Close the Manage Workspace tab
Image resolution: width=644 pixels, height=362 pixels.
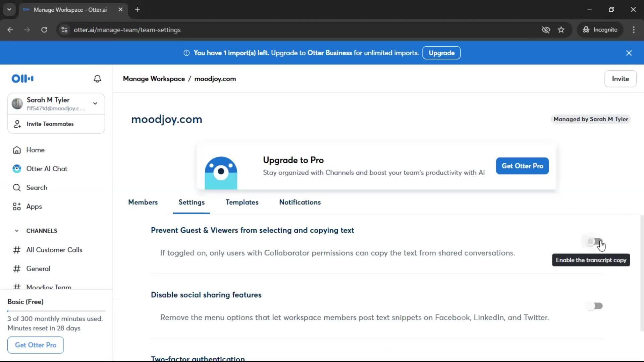coord(120,10)
